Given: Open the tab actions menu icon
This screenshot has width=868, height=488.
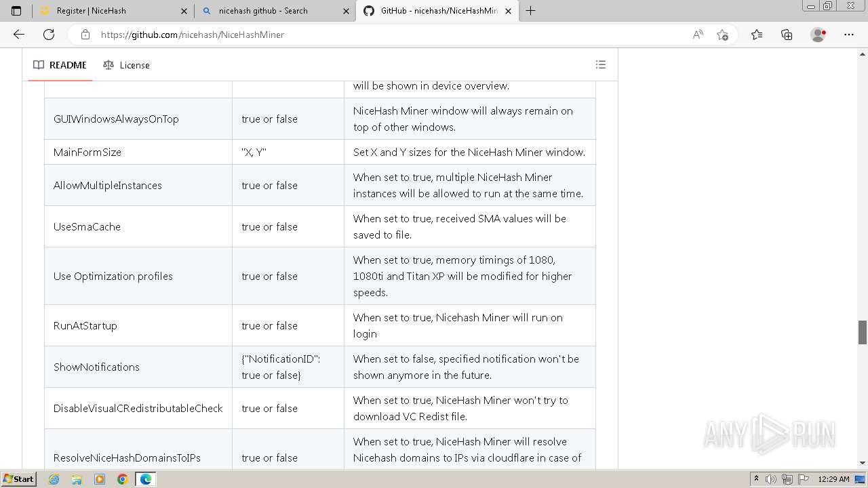Looking at the screenshot, I should [x=16, y=11].
